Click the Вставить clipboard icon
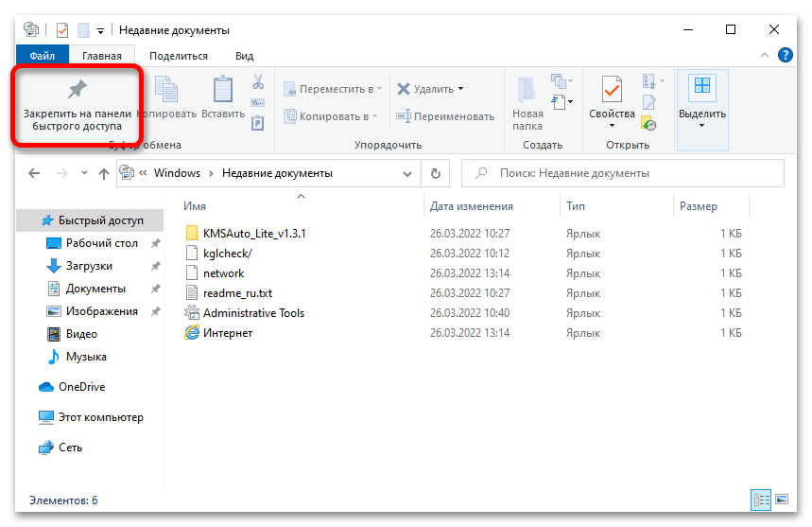The image size is (812, 527). click(x=223, y=90)
